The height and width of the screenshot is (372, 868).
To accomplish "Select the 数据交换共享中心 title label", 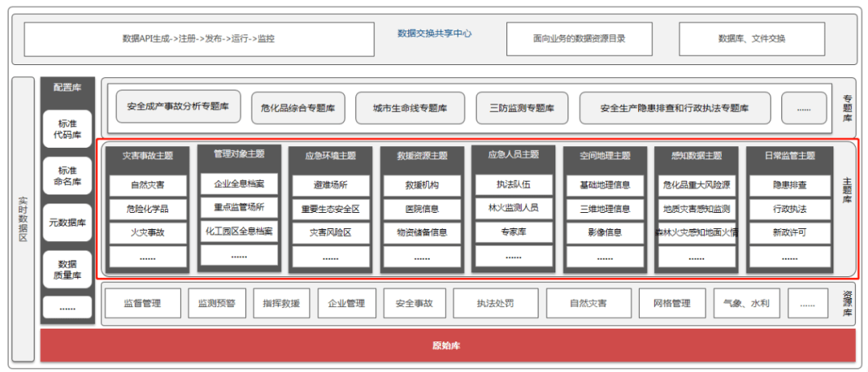I will pyautogui.click(x=434, y=34).
